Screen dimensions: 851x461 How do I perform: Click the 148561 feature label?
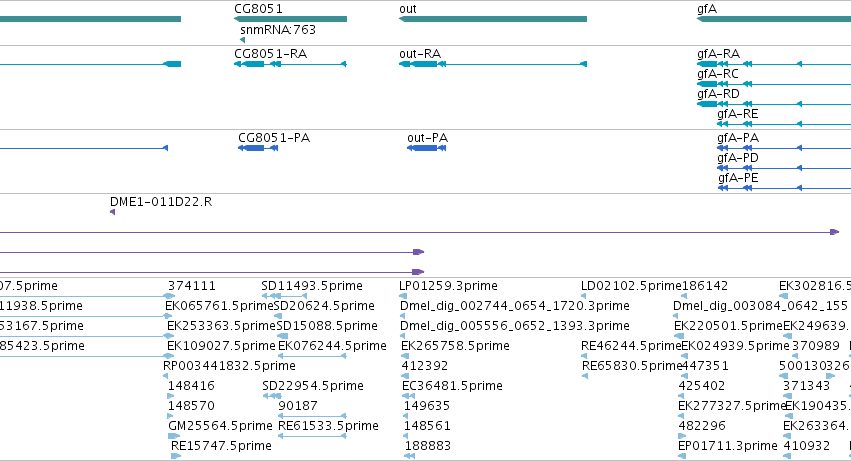tap(428, 427)
